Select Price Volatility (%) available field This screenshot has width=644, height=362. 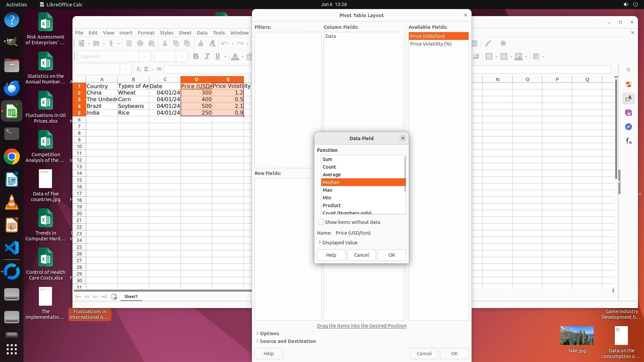pos(431,44)
